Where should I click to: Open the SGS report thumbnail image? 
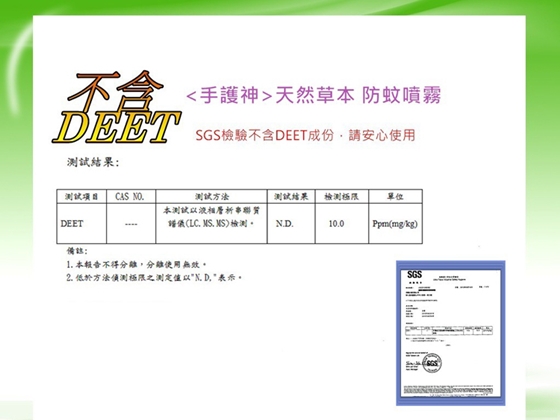tap(450, 333)
